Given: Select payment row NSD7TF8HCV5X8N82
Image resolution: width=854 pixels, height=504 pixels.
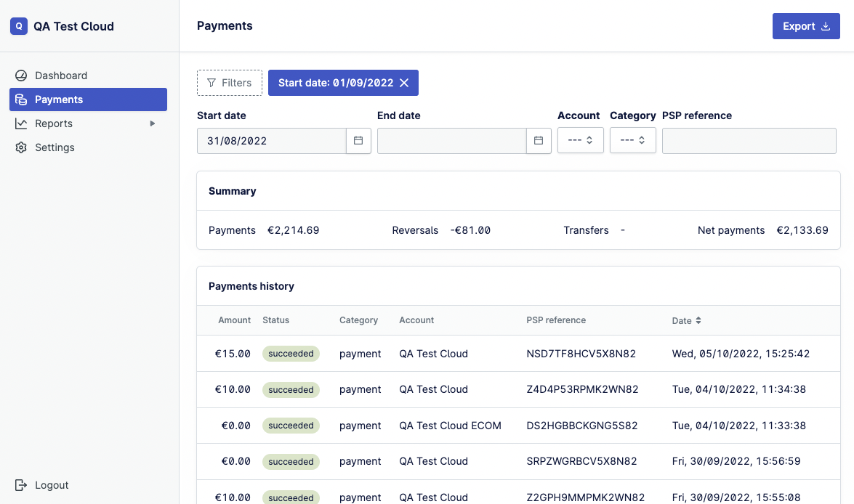Looking at the screenshot, I should 518,354.
